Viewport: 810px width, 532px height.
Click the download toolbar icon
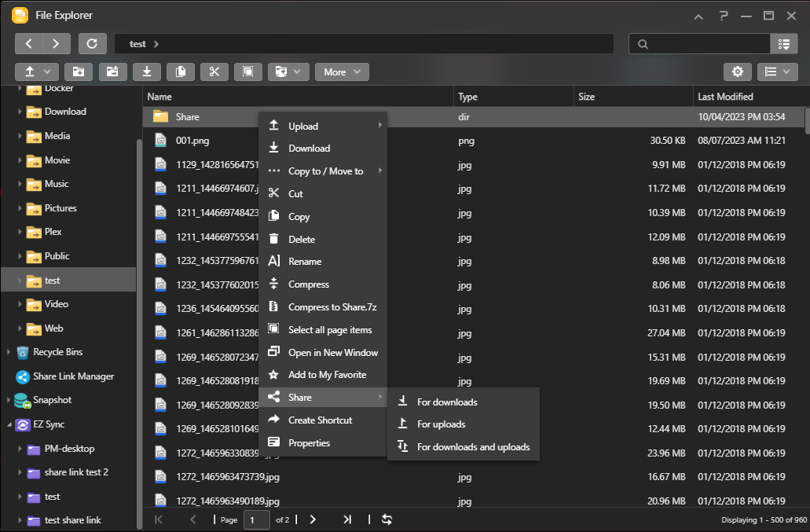(x=147, y=72)
